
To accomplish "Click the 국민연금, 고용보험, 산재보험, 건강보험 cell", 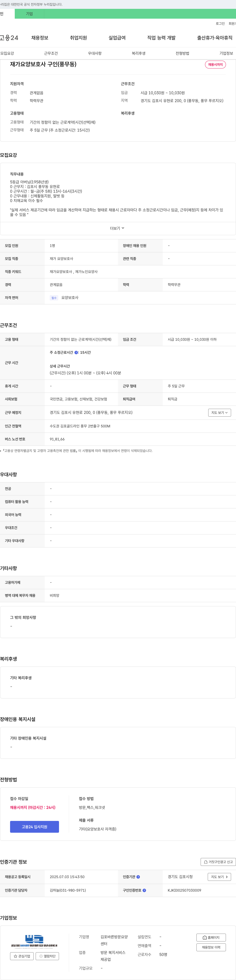I will [x=78, y=399].
